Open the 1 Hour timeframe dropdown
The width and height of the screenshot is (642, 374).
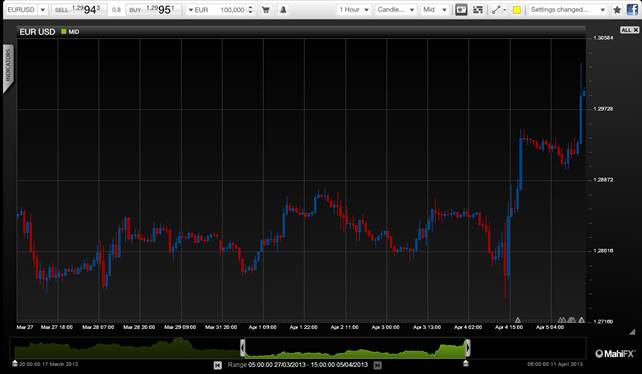354,9
